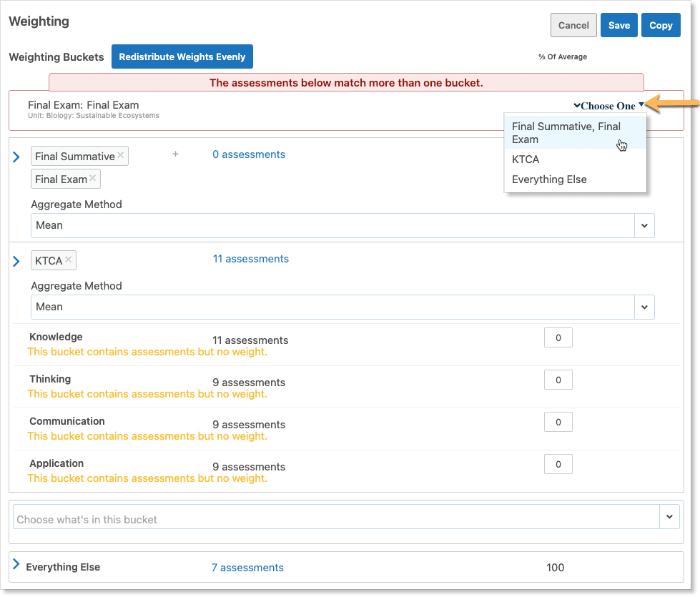Remove the KTCA tag from bucket
The image size is (700, 597).
point(69,260)
